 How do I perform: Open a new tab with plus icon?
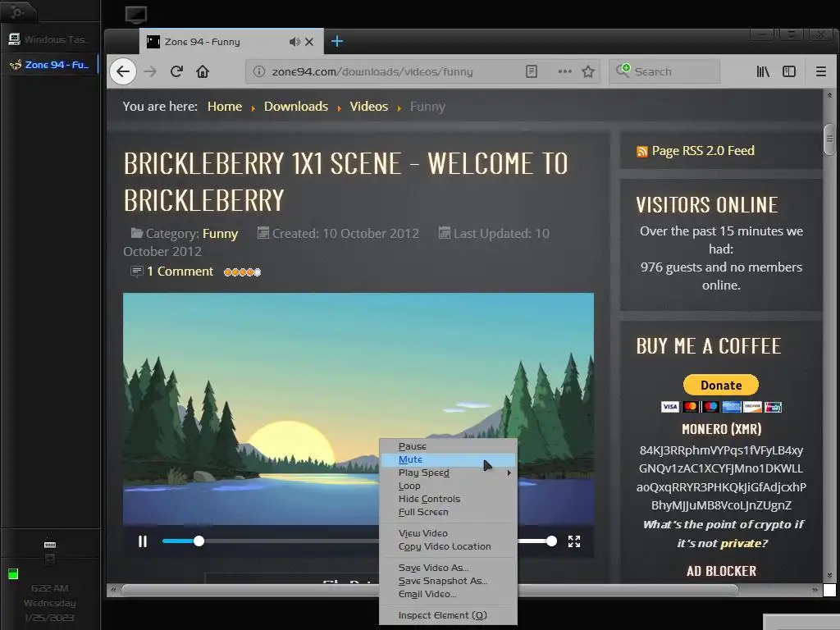pyautogui.click(x=337, y=41)
